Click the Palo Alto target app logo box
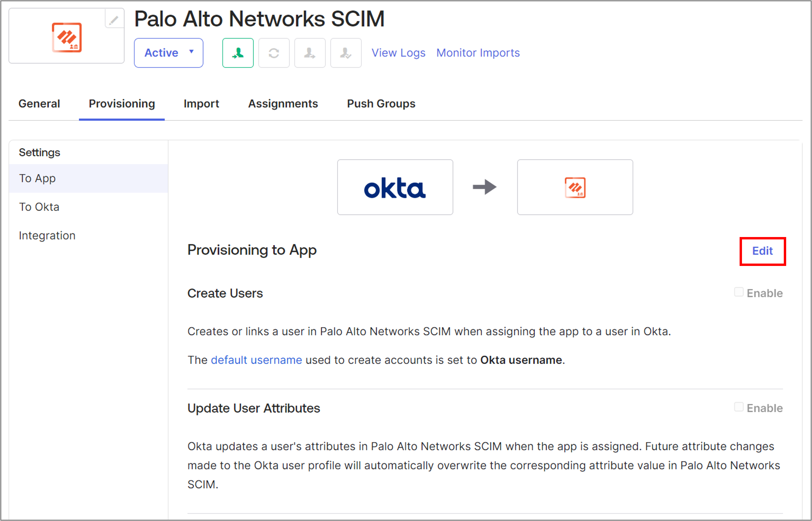Screen dimensions: 812x521 click(x=575, y=187)
